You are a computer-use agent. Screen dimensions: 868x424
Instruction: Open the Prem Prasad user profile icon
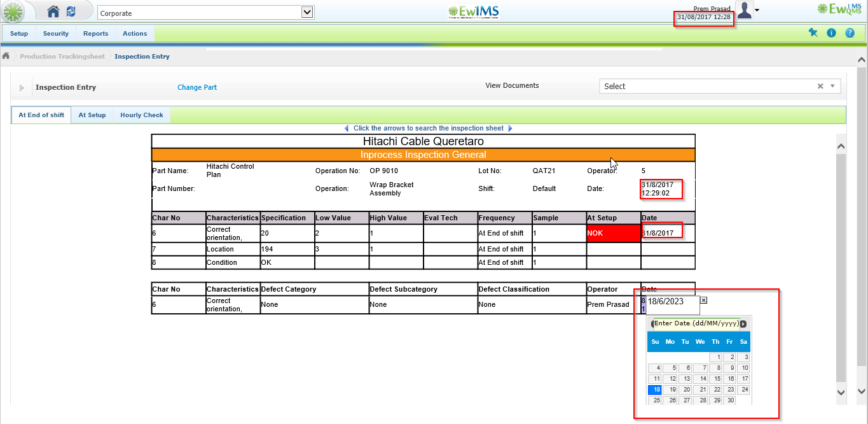[x=744, y=10]
